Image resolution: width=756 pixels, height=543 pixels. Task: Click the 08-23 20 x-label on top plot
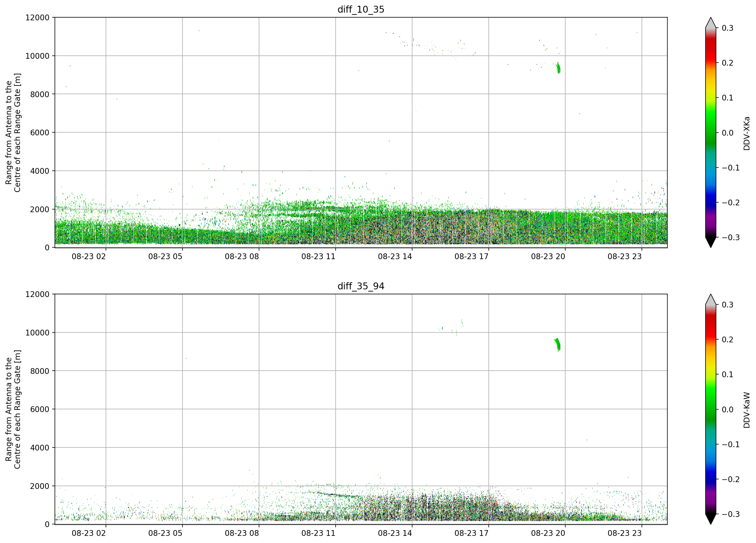point(548,256)
